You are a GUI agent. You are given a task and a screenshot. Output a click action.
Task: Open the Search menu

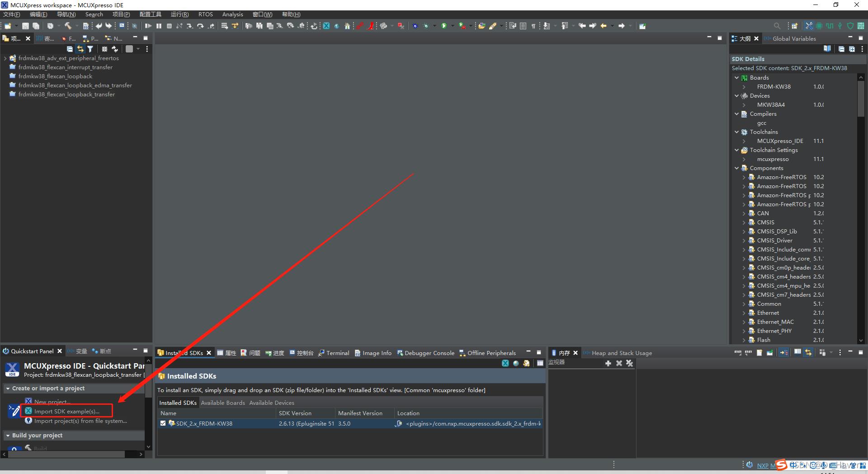pos(94,14)
